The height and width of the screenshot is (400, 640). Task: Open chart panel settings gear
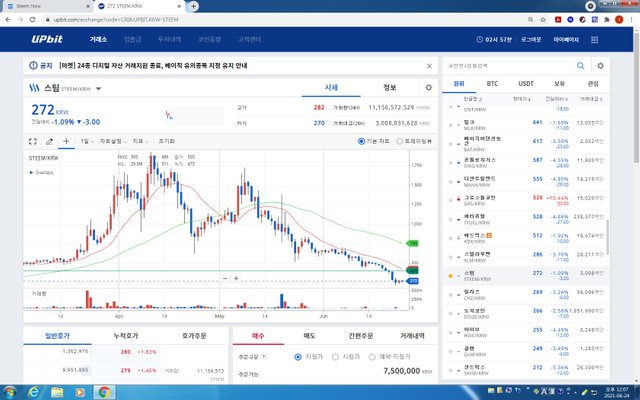[428, 87]
